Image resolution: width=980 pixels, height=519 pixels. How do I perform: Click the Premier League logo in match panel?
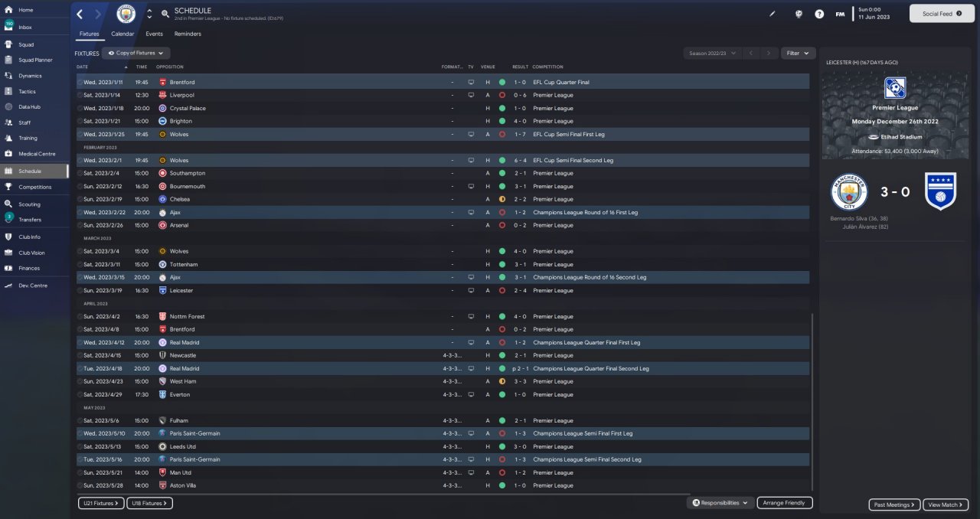click(x=894, y=88)
